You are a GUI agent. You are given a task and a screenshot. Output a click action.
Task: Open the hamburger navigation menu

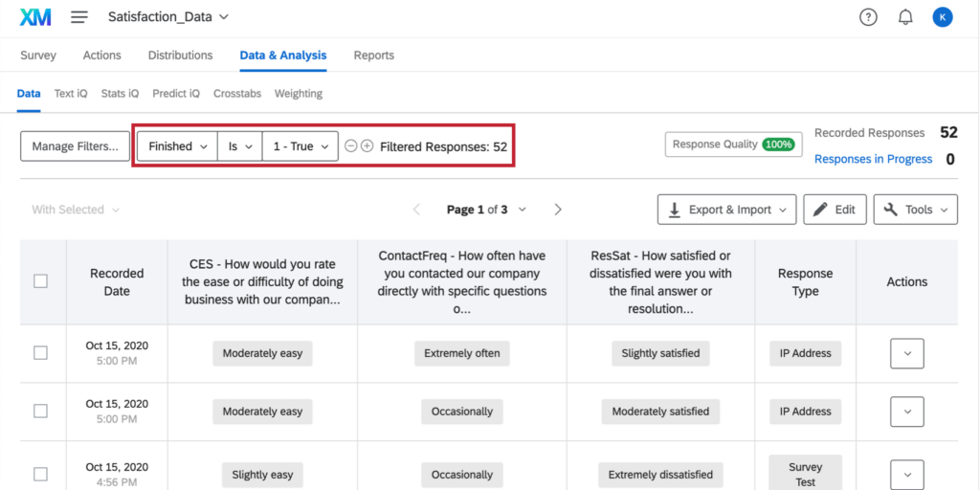(x=79, y=17)
